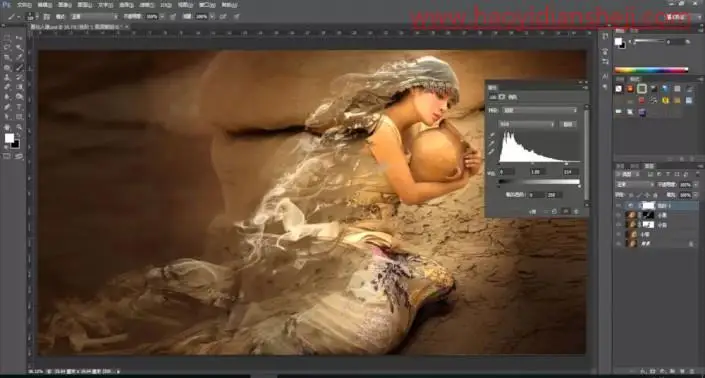Open the Levels preset dropdown
The width and height of the screenshot is (705, 378).
[x=540, y=110]
